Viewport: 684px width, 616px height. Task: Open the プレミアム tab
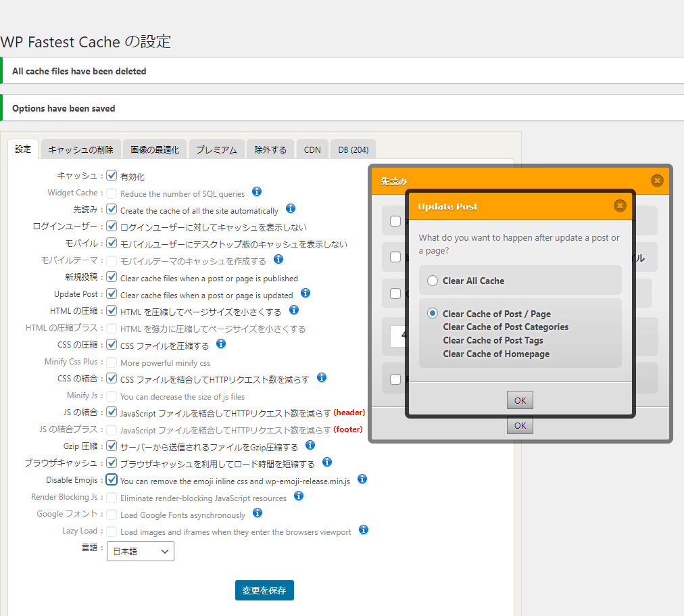pyautogui.click(x=216, y=149)
